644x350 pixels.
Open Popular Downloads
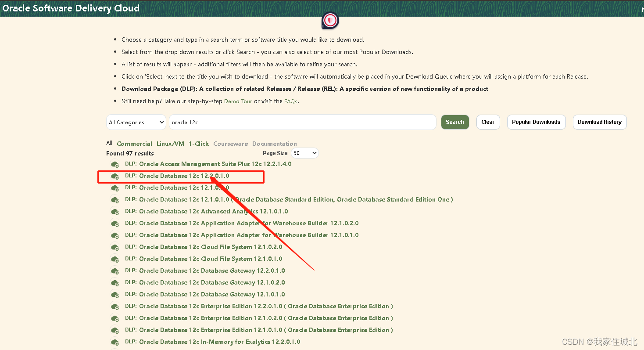(536, 122)
